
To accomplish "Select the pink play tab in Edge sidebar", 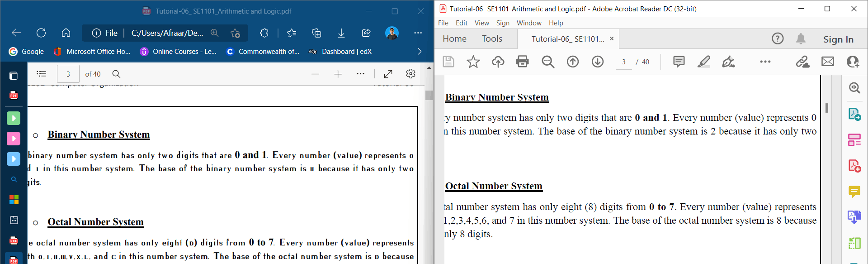I will click(14, 139).
